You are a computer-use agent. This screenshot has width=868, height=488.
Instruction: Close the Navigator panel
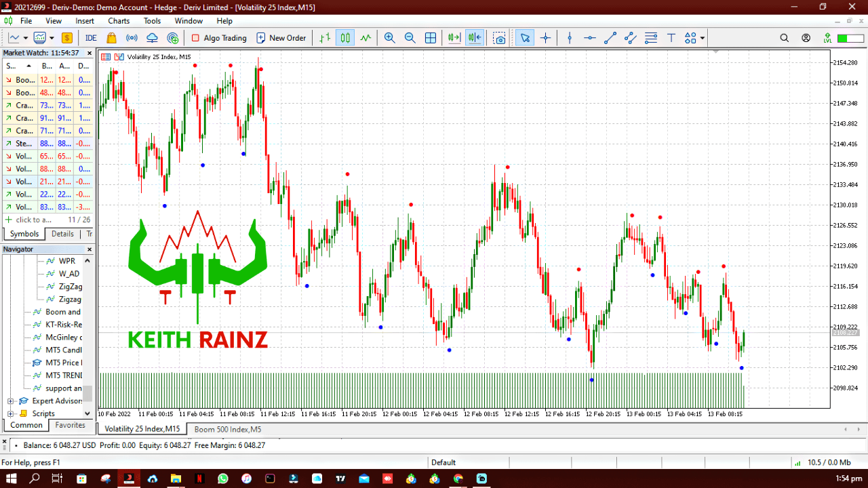(88, 249)
